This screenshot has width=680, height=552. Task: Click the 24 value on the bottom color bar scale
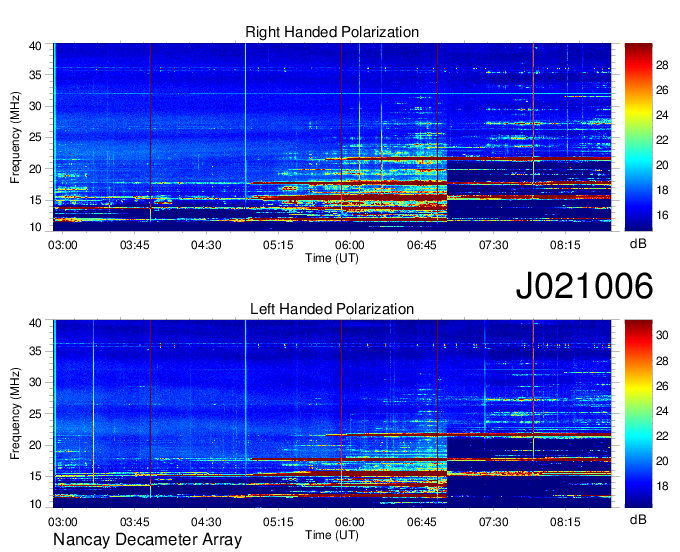point(662,411)
